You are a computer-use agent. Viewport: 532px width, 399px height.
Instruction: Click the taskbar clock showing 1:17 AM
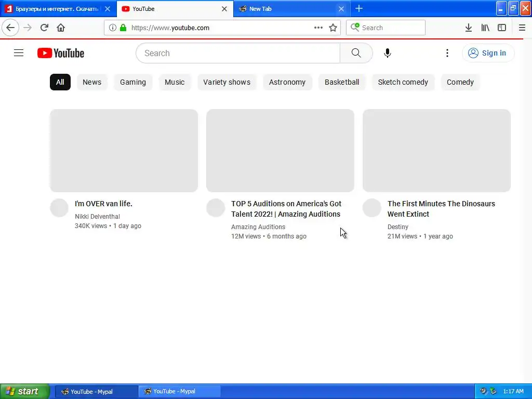(x=513, y=391)
